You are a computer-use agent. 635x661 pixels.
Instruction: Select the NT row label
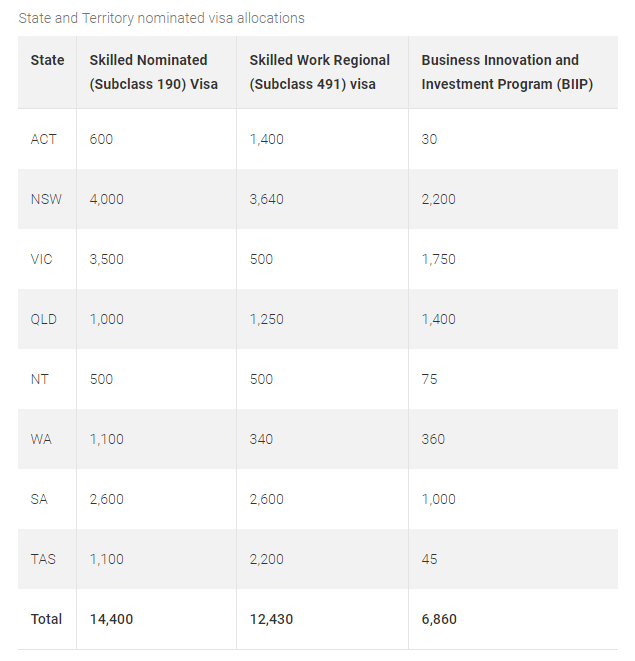[x=40, y=379]
